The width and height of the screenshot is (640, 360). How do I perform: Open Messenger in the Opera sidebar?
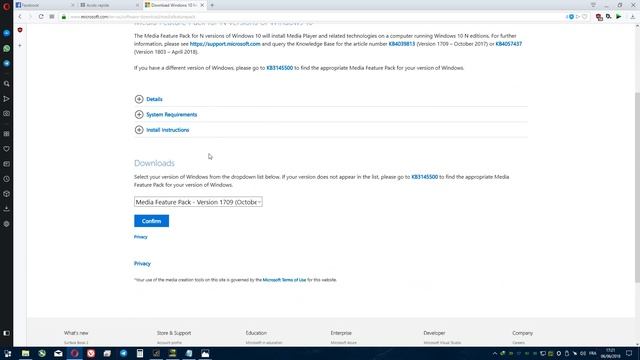click(x=7, y=33)
